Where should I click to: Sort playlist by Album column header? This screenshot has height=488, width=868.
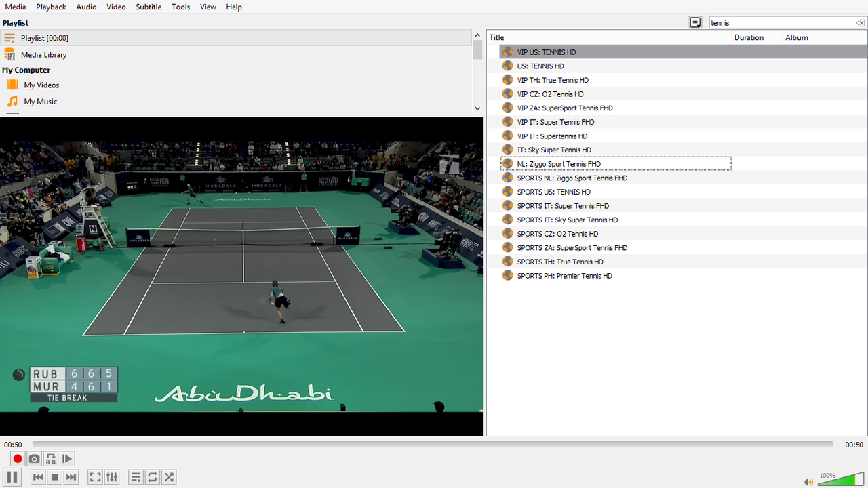pyautogui.click(x=825, y=37)
